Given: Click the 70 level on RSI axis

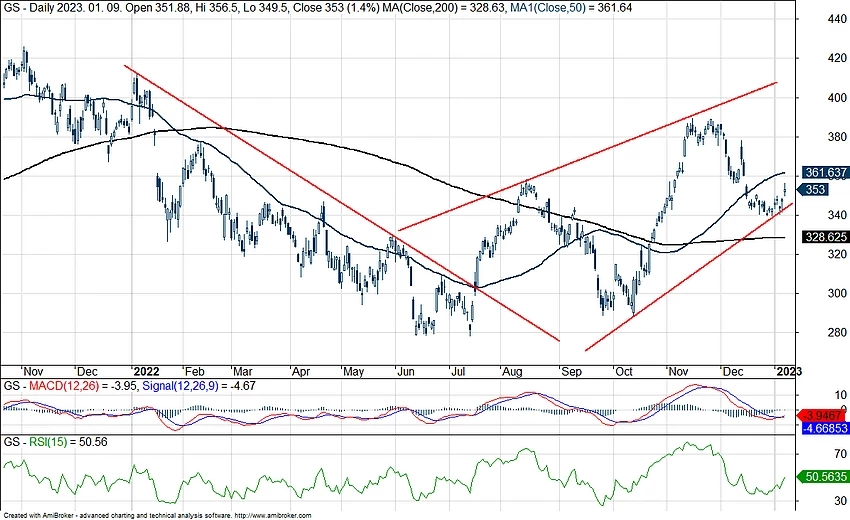Looking at the screenshot, I should click(x=841, y=453).
